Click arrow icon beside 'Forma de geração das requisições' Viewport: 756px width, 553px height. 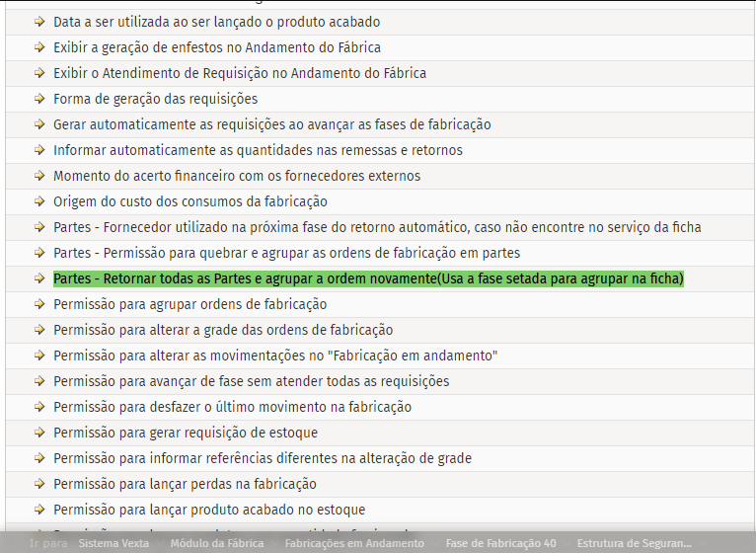pyautogui.click(x=39, y=99)
